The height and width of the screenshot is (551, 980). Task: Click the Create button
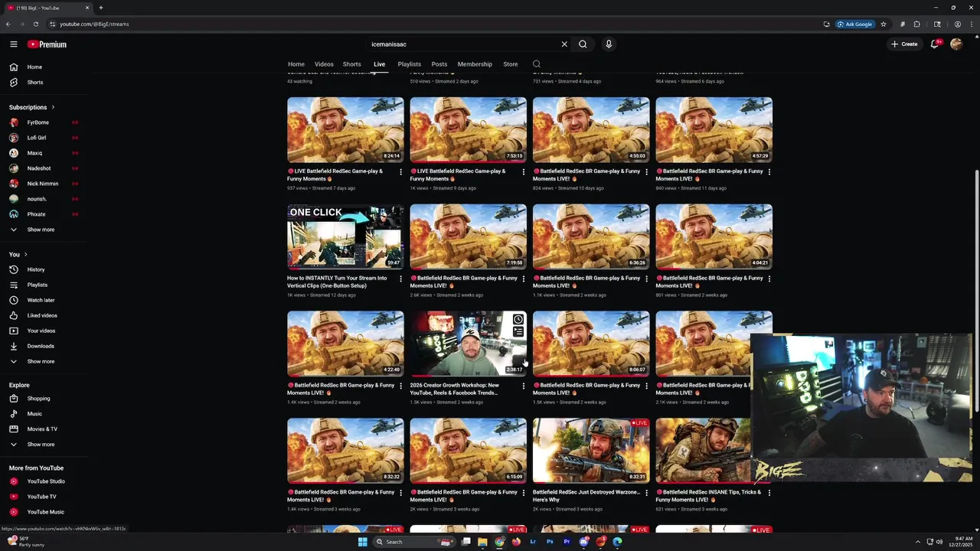click(x=904, y=44)
